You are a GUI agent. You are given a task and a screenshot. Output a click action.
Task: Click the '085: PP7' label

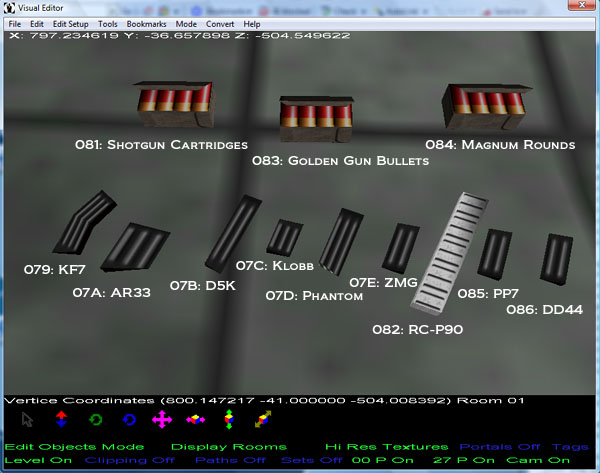(488, 294)
